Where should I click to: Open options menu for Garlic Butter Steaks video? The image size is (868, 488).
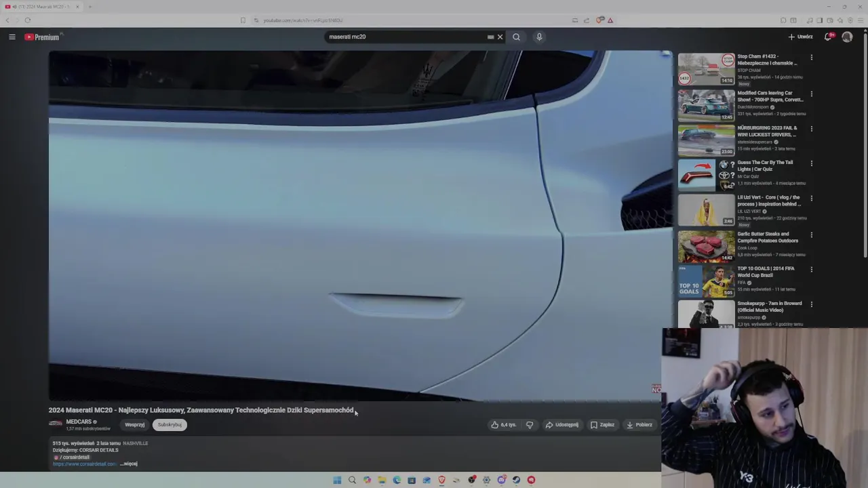tap(811, 235)
